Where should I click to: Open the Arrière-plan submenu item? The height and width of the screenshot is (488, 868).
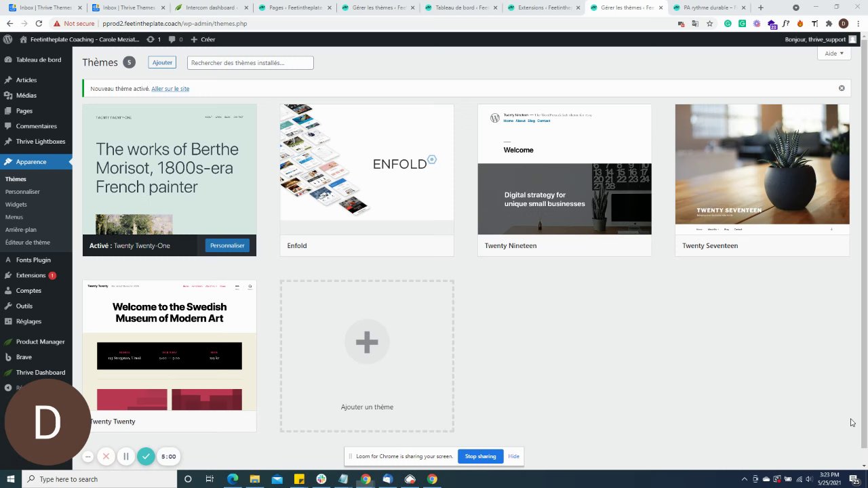tap(21, 230)
